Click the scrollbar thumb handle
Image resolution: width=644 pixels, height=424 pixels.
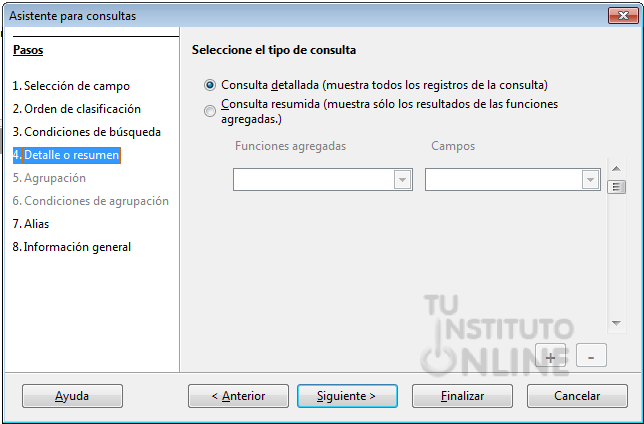(x=616, y=187)
